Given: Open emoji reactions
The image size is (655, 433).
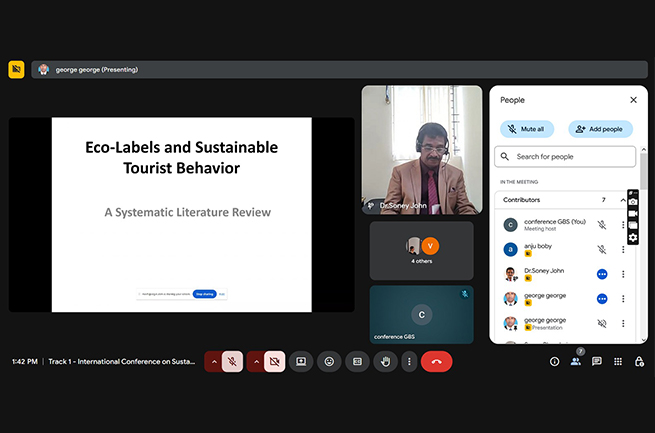Looking at the screenshot, I should point(329,361).
